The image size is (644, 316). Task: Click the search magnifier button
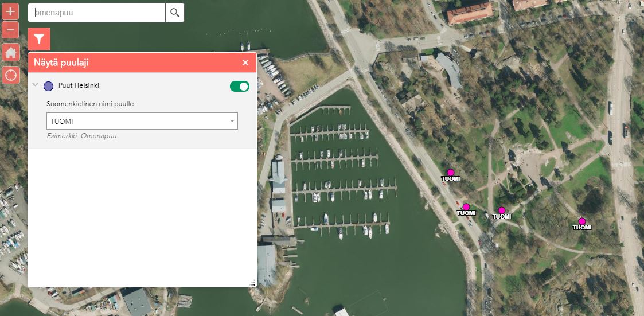[175, 13]
